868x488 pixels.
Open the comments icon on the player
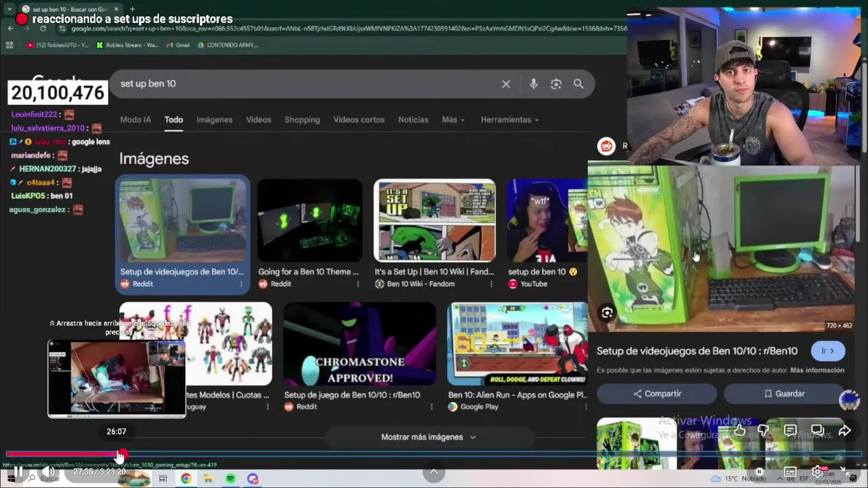(x=790, y=430)
